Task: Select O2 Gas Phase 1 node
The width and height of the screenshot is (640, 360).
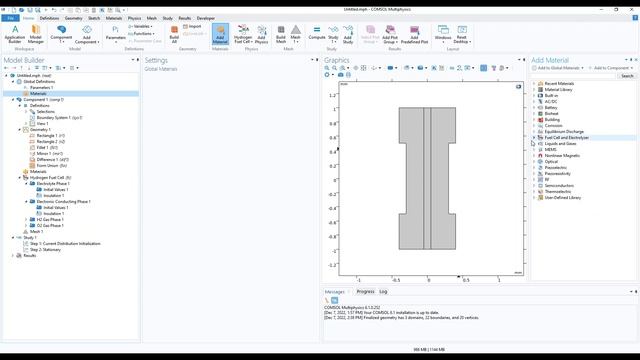Action: point(50,225)
